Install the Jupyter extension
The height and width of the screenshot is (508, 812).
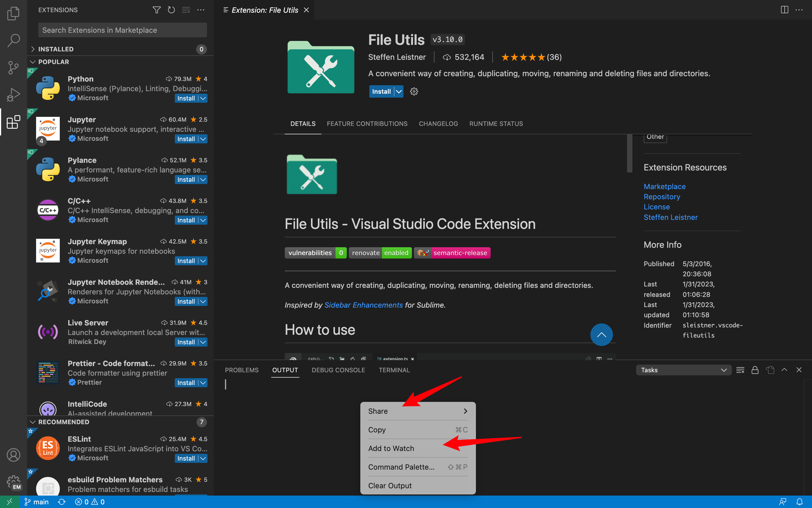pyautogui.click(x=186, y=139)
